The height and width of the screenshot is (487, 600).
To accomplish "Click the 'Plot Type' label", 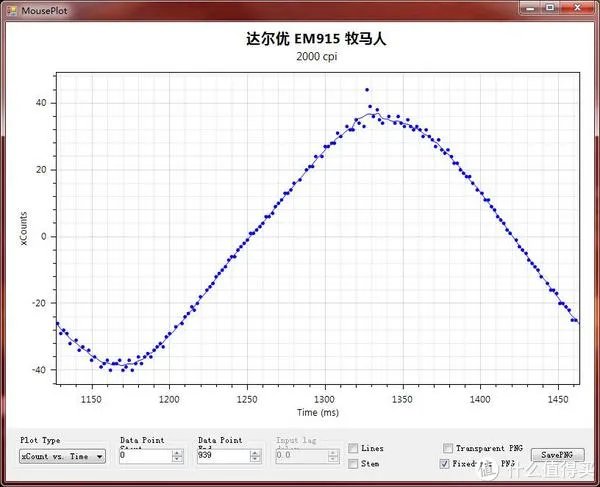I will pyautogui.click(x=40, y=440).
